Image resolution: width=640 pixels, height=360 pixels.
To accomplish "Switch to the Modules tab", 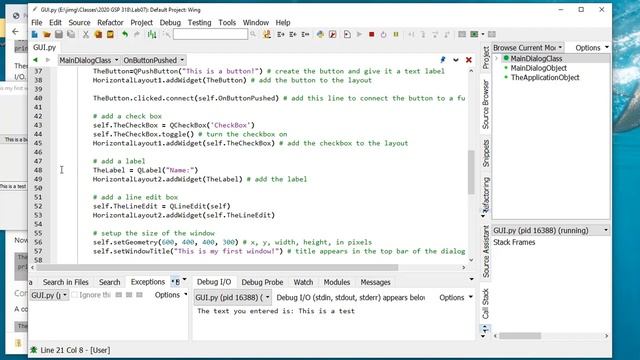I will click(x=337, y=282).
